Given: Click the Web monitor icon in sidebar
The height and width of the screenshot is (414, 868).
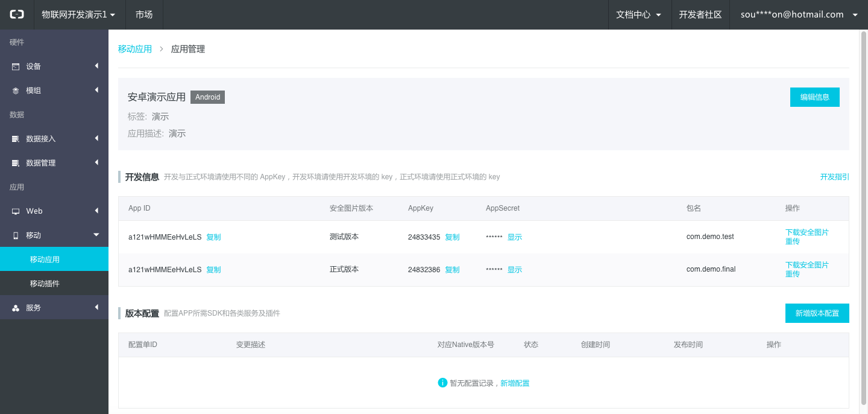Looking at the screenshot, I should click(x=16, y=211).
